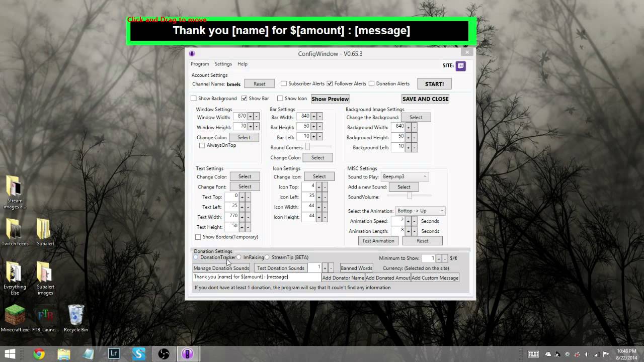The width and height of the screenshot is (644, 362).
Task: Reset the Channel Name
Action: pos(260,84)
